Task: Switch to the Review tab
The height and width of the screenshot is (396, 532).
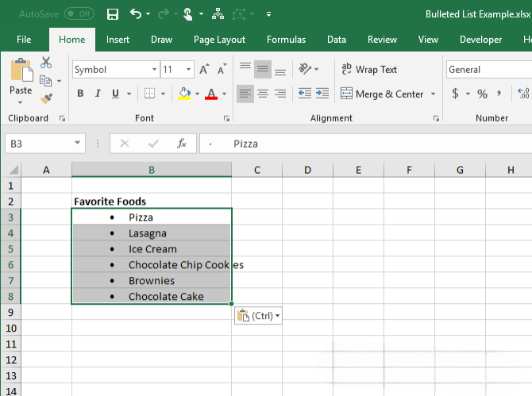Action: (x=382, y=40)
